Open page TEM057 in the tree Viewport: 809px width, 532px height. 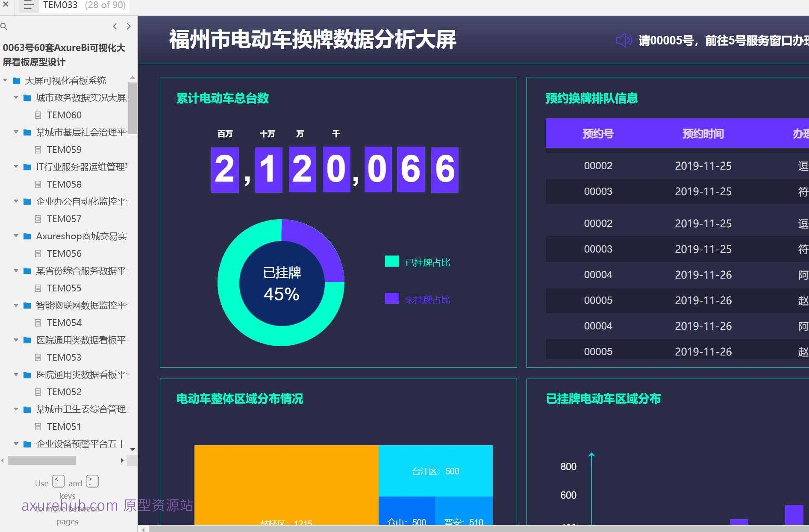point(64,219)
